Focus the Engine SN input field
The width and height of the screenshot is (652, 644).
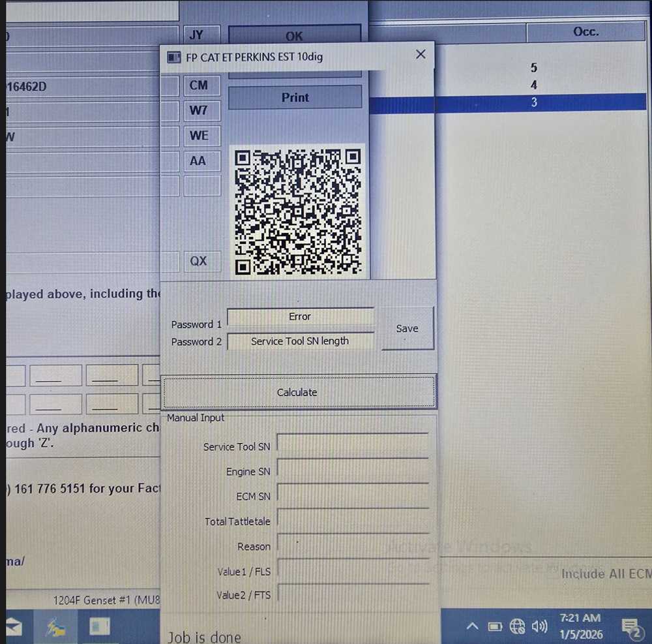tap(353, 471)
